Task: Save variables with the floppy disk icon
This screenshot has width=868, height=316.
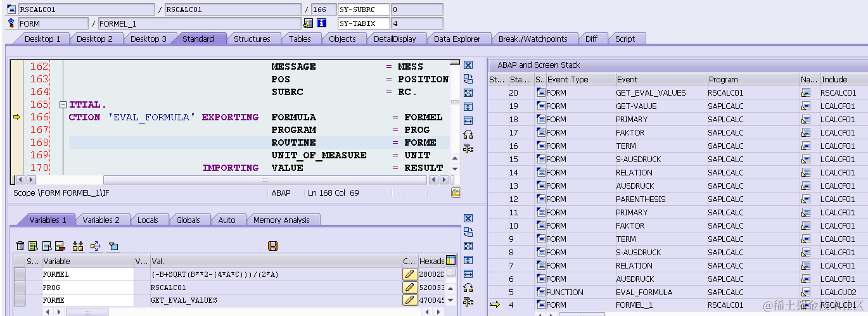Action: (x=273, y=246)
